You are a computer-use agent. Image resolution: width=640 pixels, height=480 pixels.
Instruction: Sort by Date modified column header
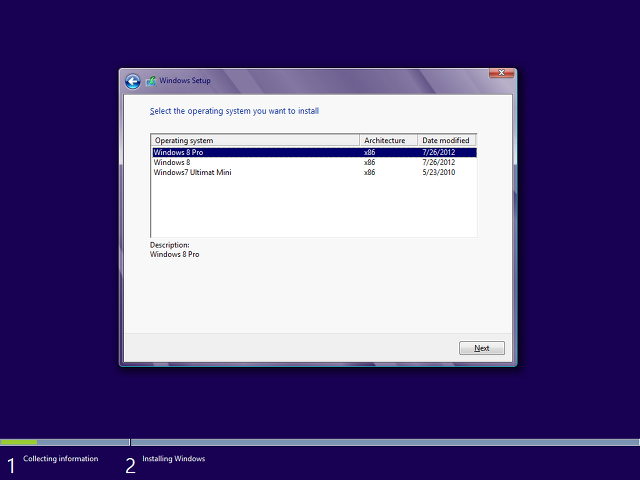(447, 140)
